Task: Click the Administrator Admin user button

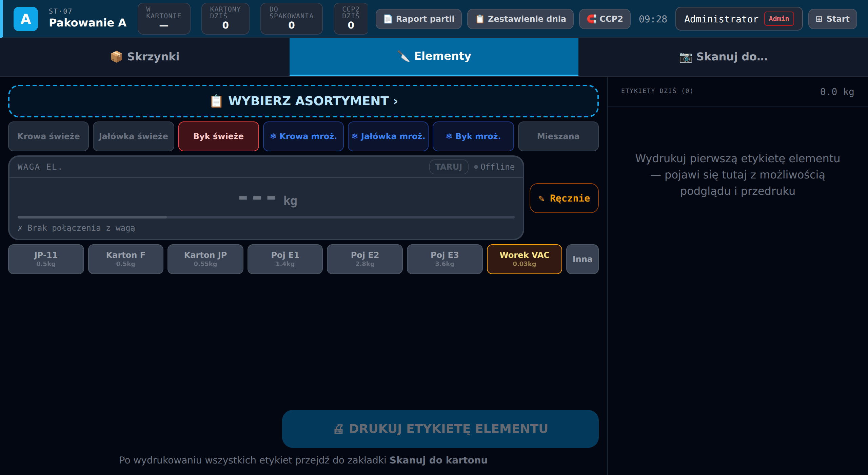Action: coord(739,19)
